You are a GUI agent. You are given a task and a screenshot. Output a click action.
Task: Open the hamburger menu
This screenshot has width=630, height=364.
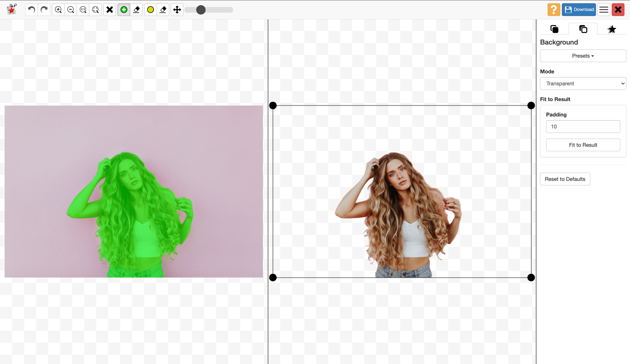tap(604, 10)
